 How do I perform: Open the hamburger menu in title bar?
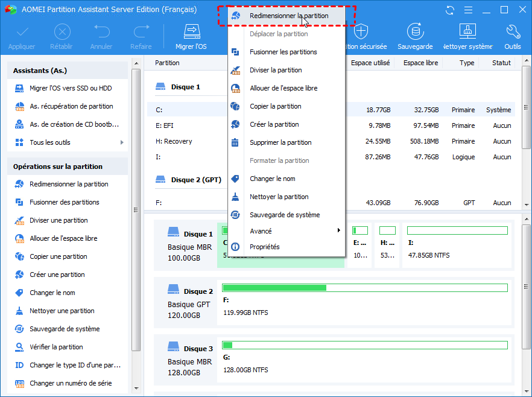click(x=468, y=10)
